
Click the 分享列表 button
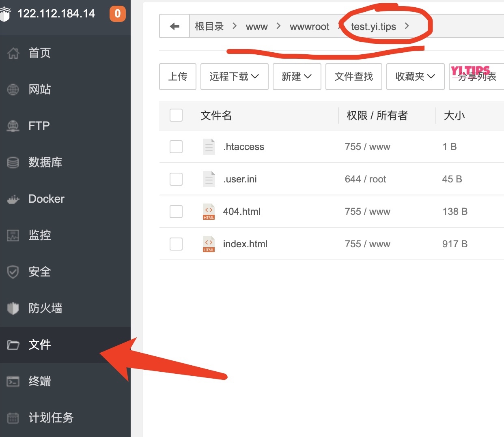tap(477, 77)
